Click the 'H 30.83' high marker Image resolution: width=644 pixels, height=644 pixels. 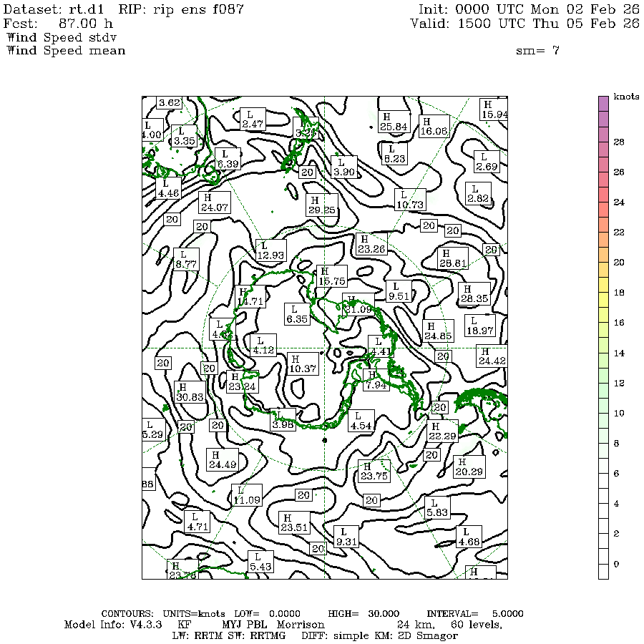point(190,392)
